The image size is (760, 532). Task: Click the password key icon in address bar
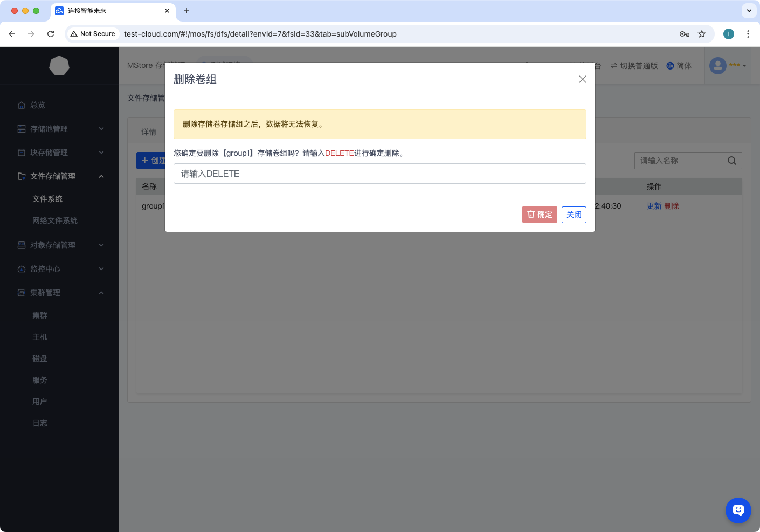tap(685, 34)
